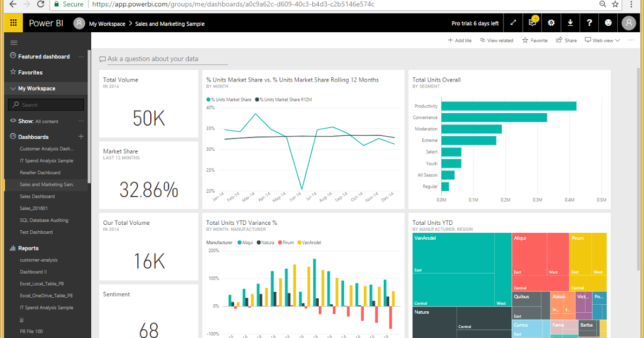Bookmark this page with the star icon
644x338 pixels.
click(x=615, y=4)
